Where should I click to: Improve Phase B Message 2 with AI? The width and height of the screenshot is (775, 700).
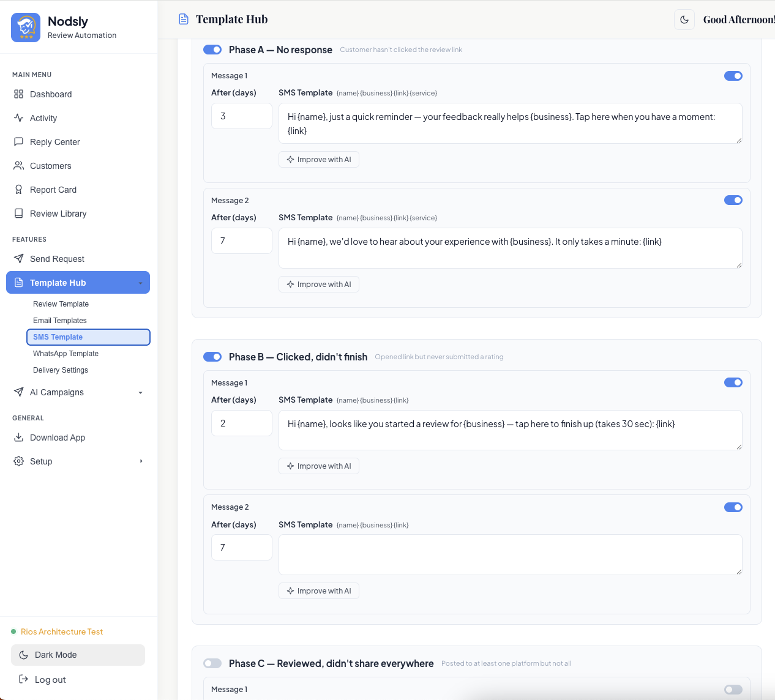pos(319,591)
